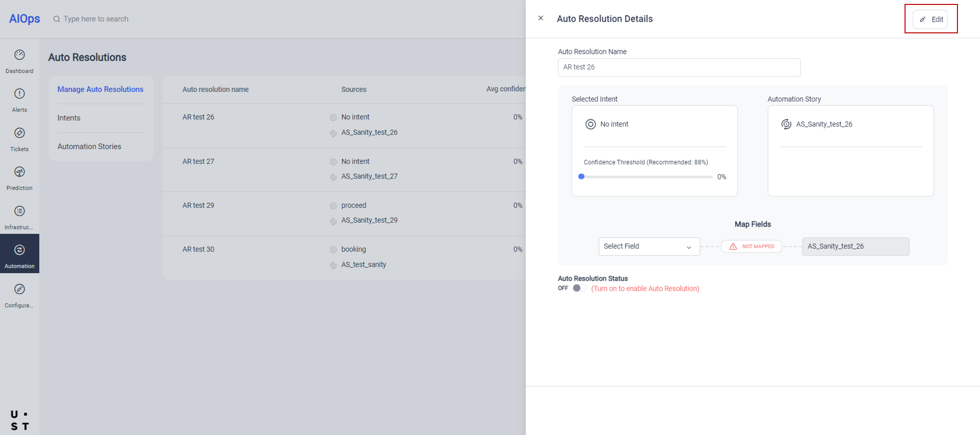Select the Prediction sidebar icon
This screenshot has height=435, width=980.
[x=20, y=178]
